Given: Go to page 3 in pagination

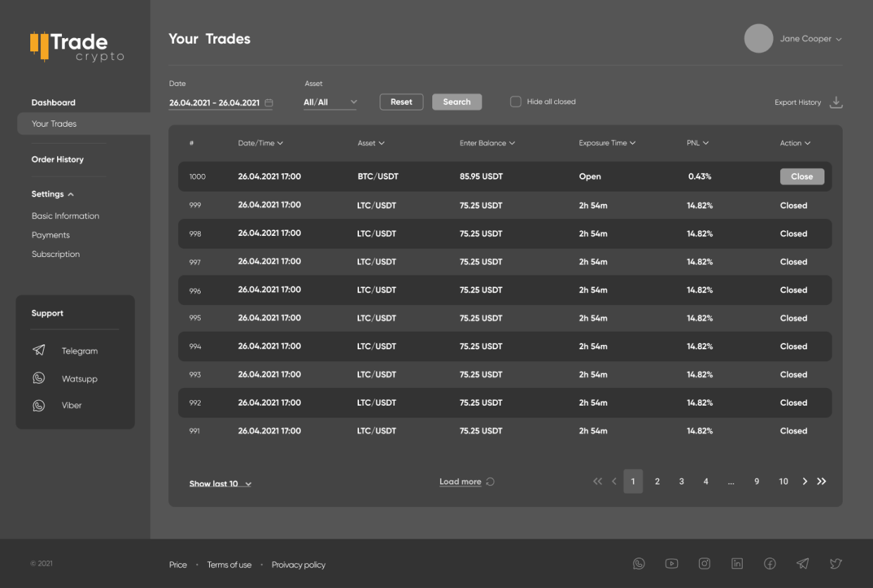Looking at the screenshot, I should click(681, 482).
